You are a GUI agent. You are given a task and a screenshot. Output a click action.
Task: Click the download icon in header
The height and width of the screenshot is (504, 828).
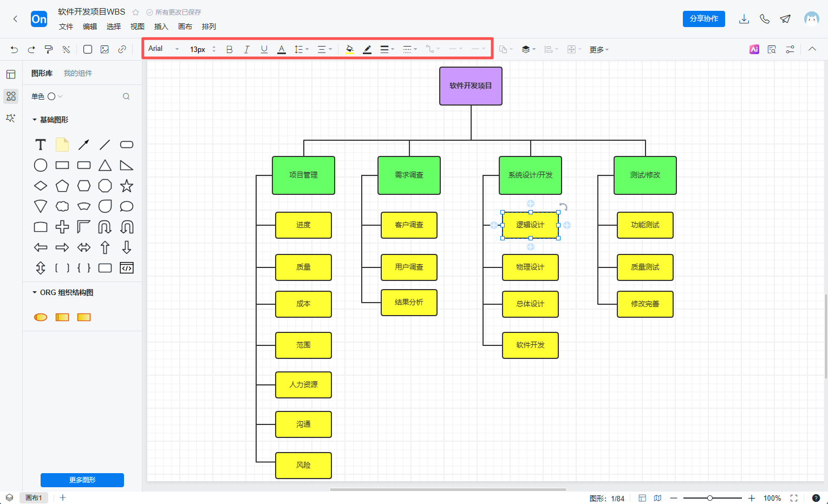pyautogui.click(x=744, y=19)
